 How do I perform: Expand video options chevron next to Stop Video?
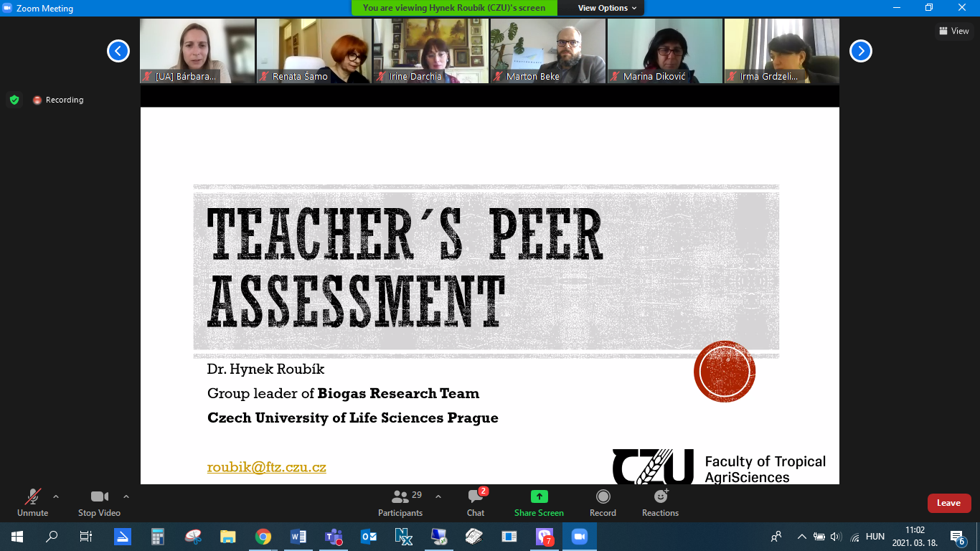pyautogui.click(x=126, y=496)
